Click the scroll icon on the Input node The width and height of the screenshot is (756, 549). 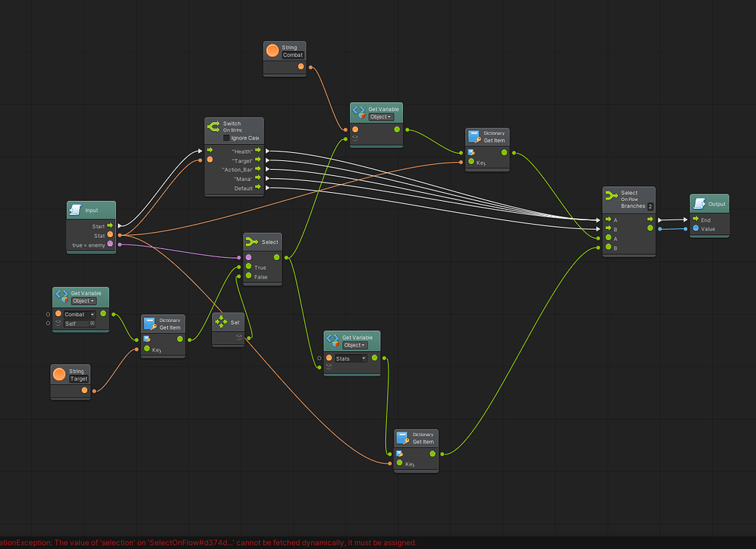(76, 211)
